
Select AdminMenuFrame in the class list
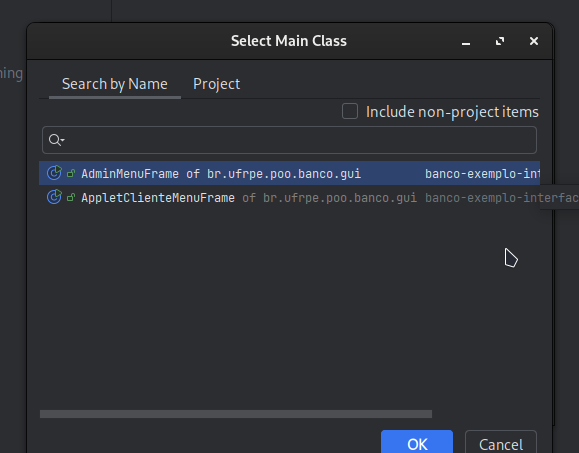point(289,173)
